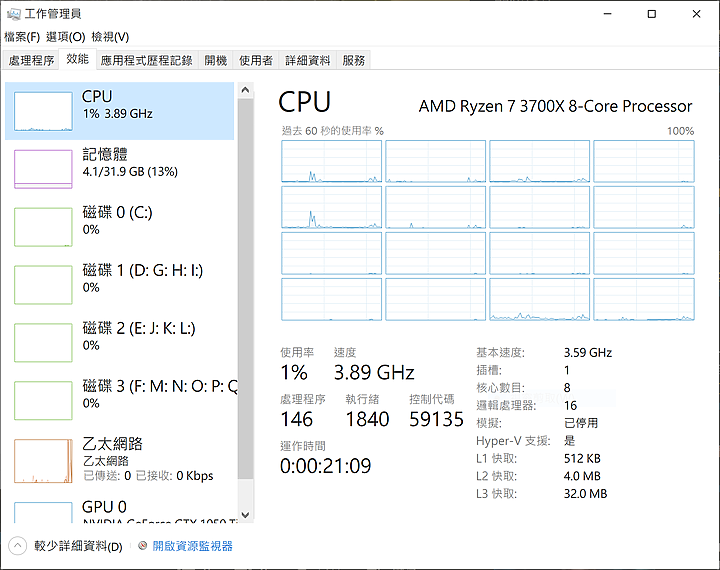Image resolution: width=720 pixels, height=570 pixels.
Task: Open the 磁碟 0 (C:) disk graph
Action: click(43, 227)
